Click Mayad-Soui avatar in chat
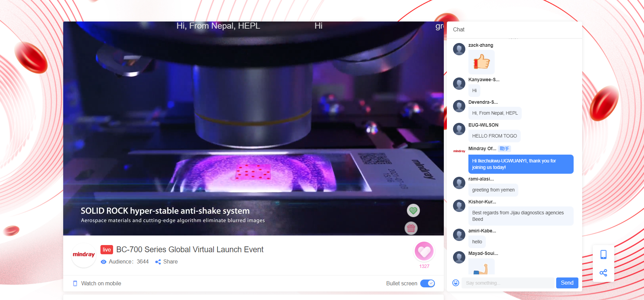Image resolution: width=644 pixels, height=300 pixels. click(459, 257)
